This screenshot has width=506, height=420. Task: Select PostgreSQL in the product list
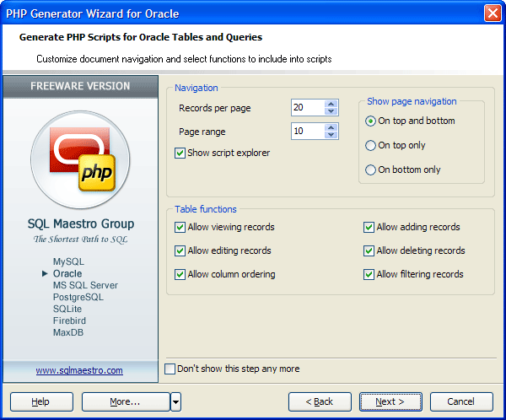pos(78,297)
